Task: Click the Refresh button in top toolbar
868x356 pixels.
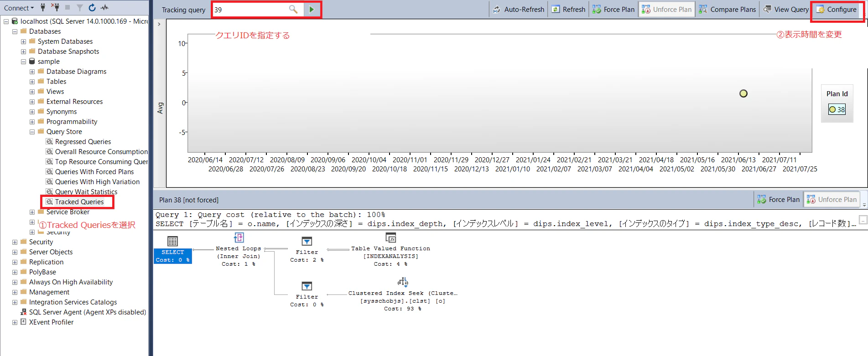Action: (x=568, y=10)
